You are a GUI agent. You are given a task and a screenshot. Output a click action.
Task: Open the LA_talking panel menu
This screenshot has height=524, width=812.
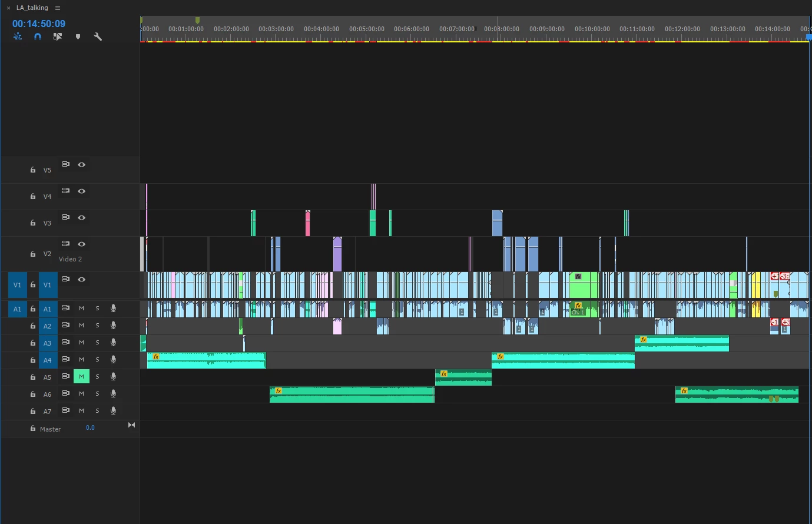pos(58,8)
